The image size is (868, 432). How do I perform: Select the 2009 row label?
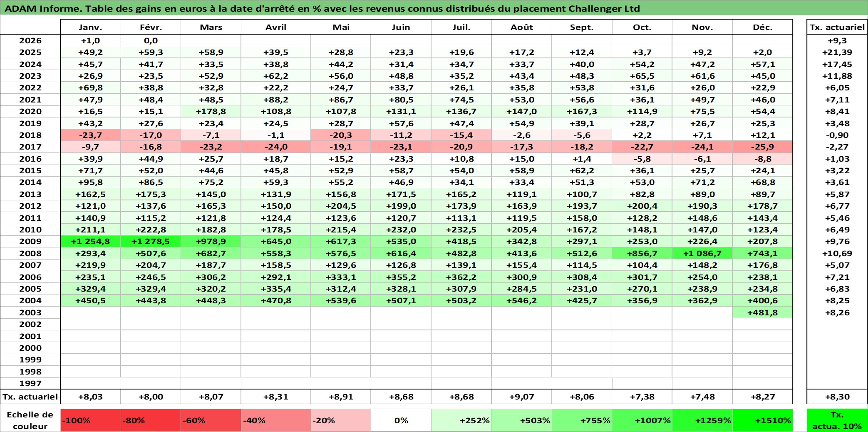pos(30,241)
